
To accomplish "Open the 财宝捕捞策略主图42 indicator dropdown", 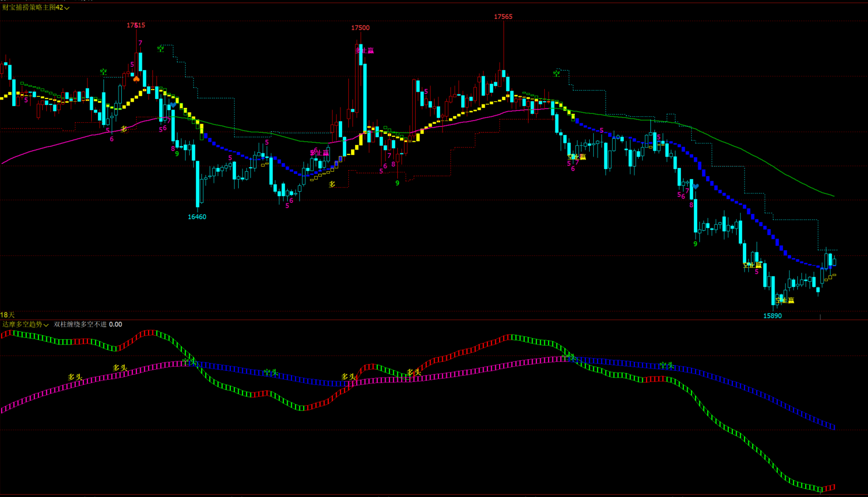I will click(67, 8).
